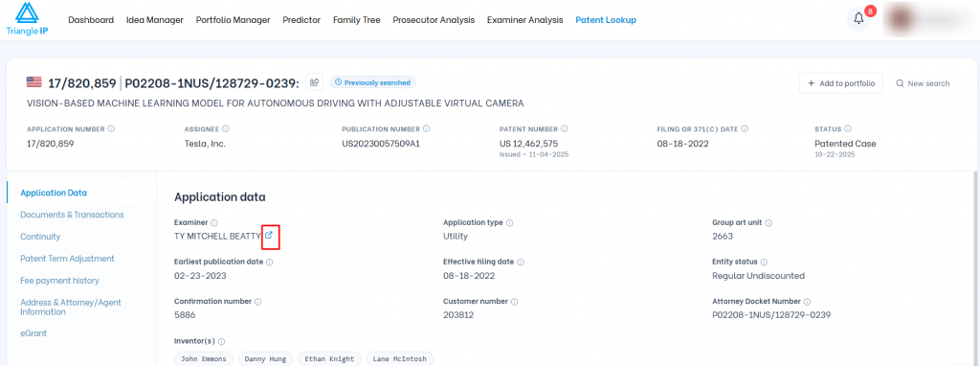Screen dimensions: 980x366
Task: Click info icon next to Patent Number
Action: coord(565,129)
